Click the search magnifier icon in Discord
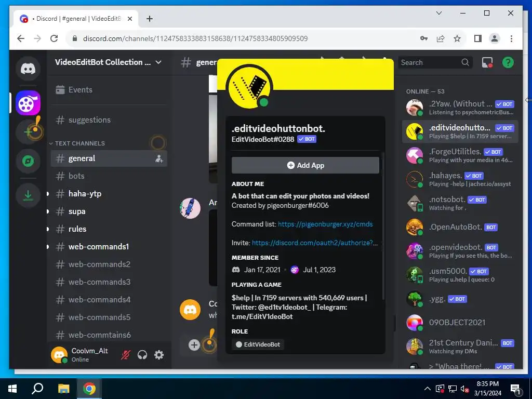532x399 pixels. click(465, 62)
